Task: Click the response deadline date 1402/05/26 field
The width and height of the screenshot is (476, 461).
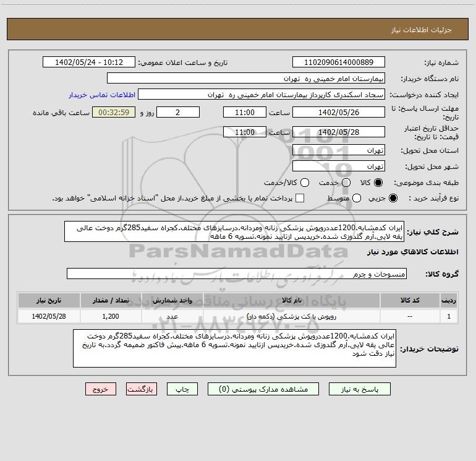Action: coord(339,113)
